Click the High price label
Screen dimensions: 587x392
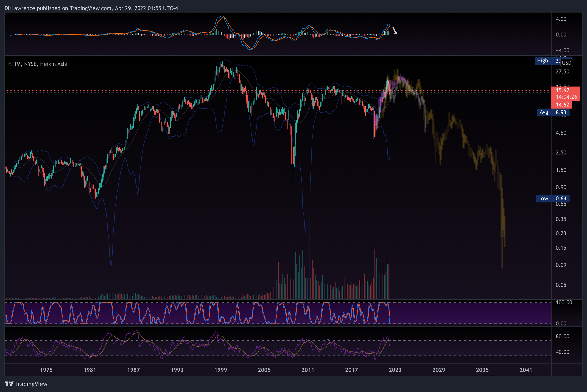[x=542, y=61]
